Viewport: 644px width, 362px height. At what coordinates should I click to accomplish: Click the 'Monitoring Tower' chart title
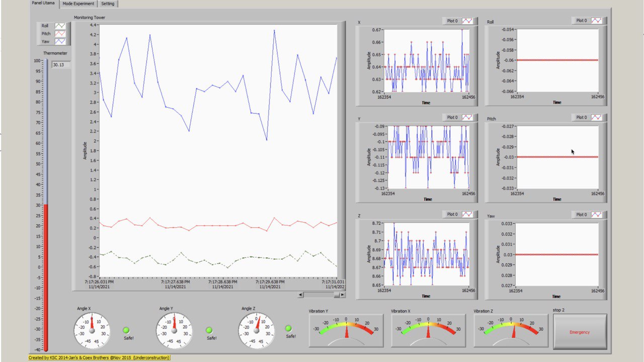click(90, 17)
